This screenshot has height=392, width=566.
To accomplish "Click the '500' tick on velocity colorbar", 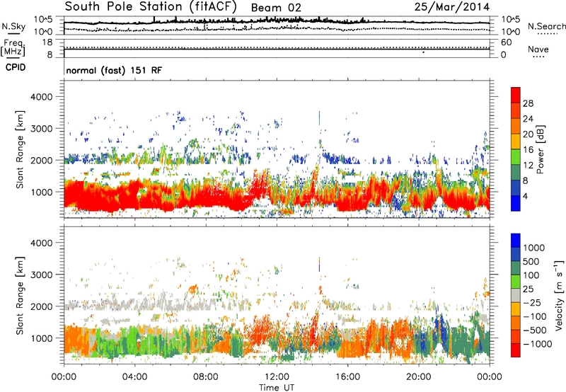I will point(533,262).
